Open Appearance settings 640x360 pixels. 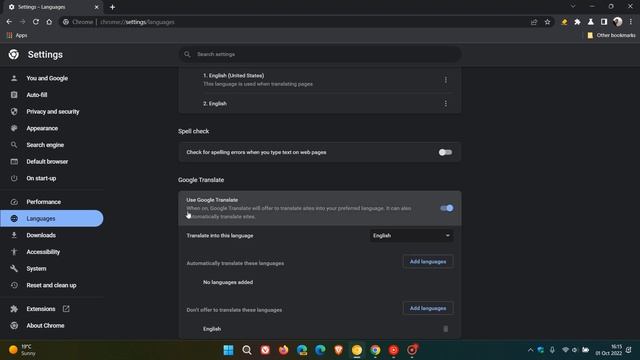click(42, 128)
